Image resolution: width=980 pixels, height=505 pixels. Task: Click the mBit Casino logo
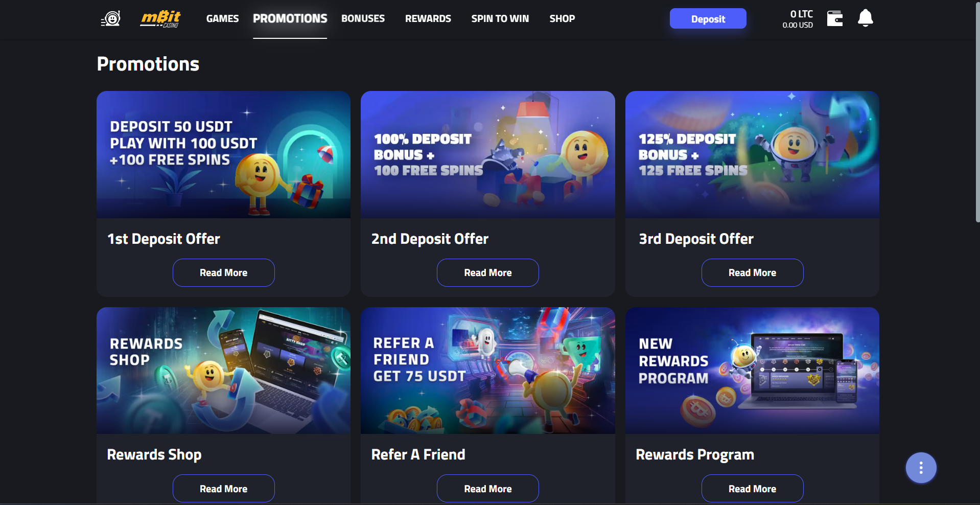coord(160,19)
